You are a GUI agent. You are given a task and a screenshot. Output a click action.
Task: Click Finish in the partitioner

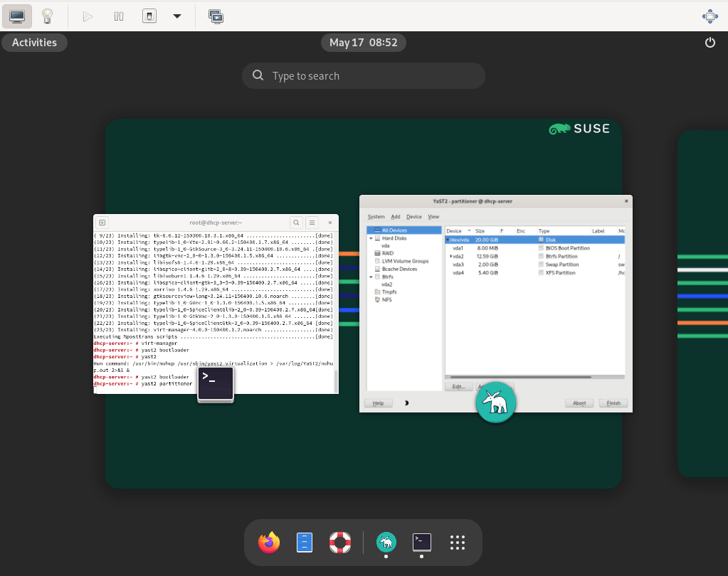(x=613, y=402)
